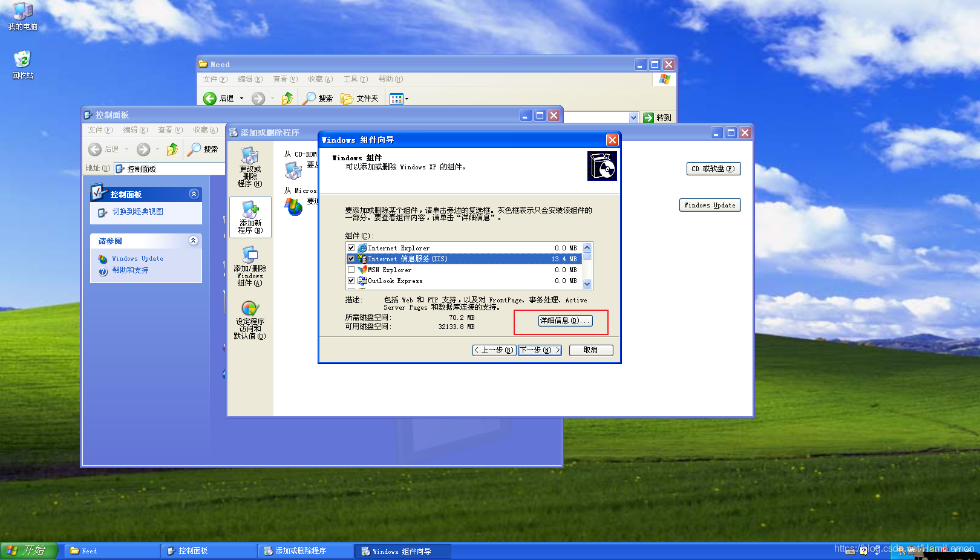Click the Windows Update button
Image resolution: width=980 pixels, height=560 pixels.
click(710, 205)
